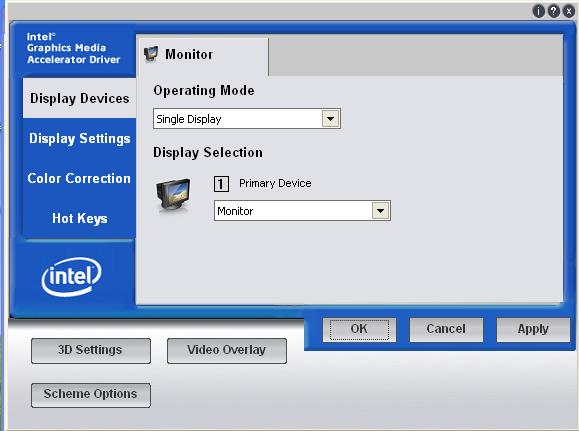
Task: Expand the Primary Device dropdown arrow
Action: tap(381, 211)
